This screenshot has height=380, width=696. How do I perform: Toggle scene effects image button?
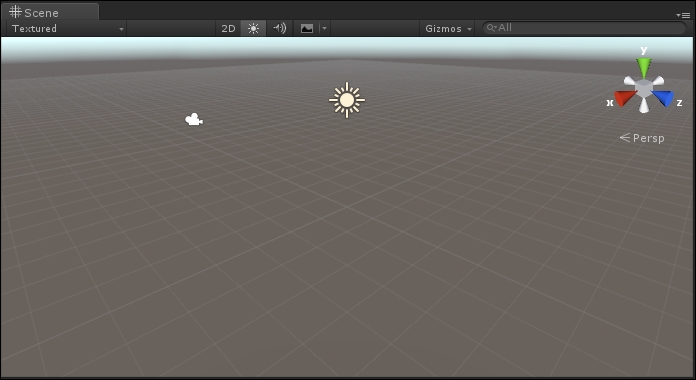pyautogui.click(x=307, y=28)
